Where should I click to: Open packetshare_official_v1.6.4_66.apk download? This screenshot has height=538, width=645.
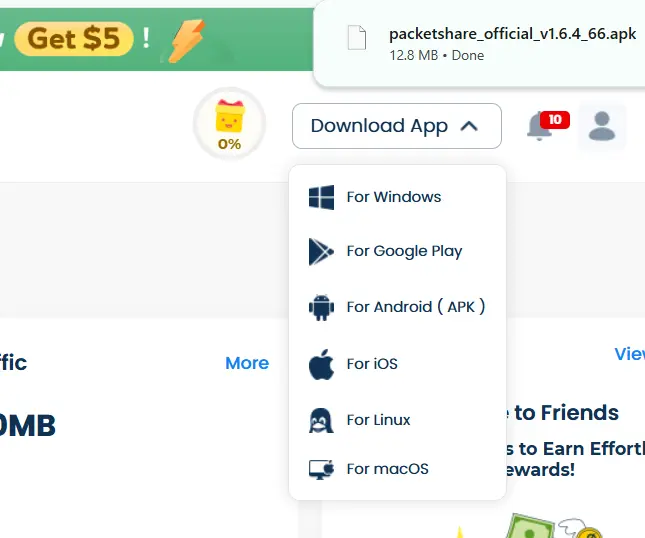513,34
